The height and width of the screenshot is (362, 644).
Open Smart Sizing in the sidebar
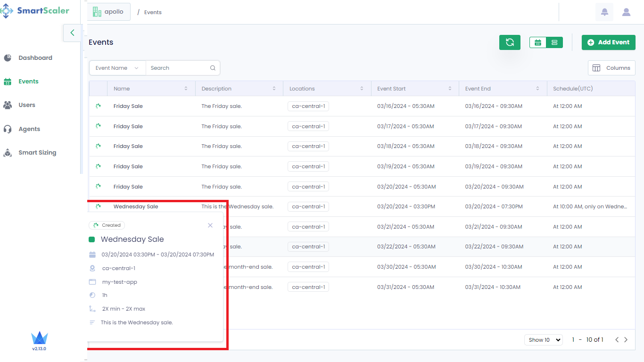pyautogui.click(x=37, y=153)
